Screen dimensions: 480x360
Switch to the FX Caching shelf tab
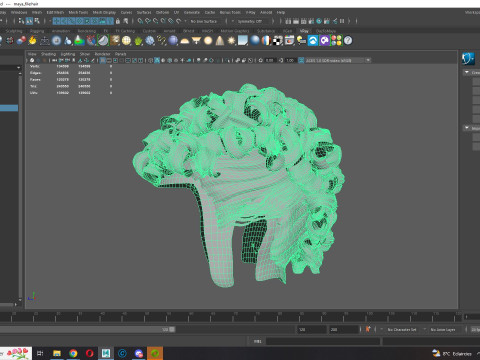(125, 31)
